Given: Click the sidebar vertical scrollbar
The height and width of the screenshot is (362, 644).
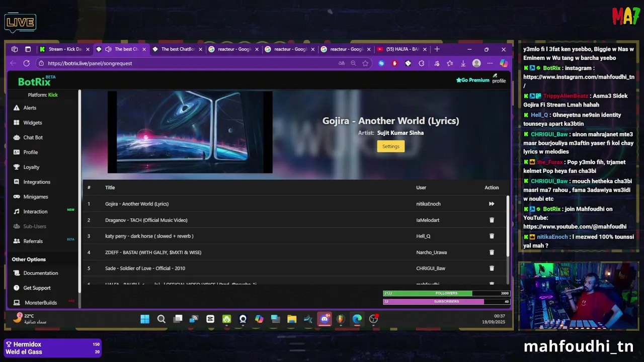Looking at the screenshot, I should [79, 191].
